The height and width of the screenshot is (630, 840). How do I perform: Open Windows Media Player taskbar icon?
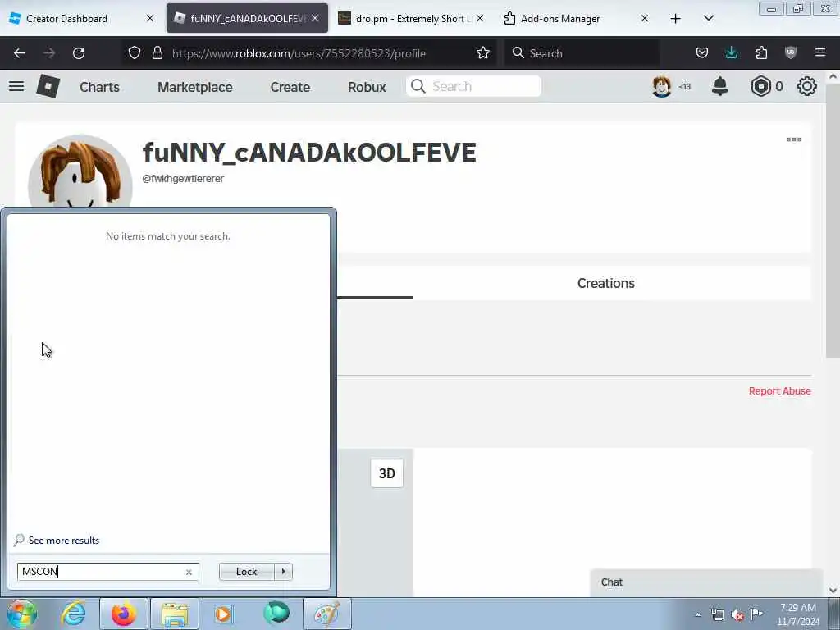pos(223,614)
